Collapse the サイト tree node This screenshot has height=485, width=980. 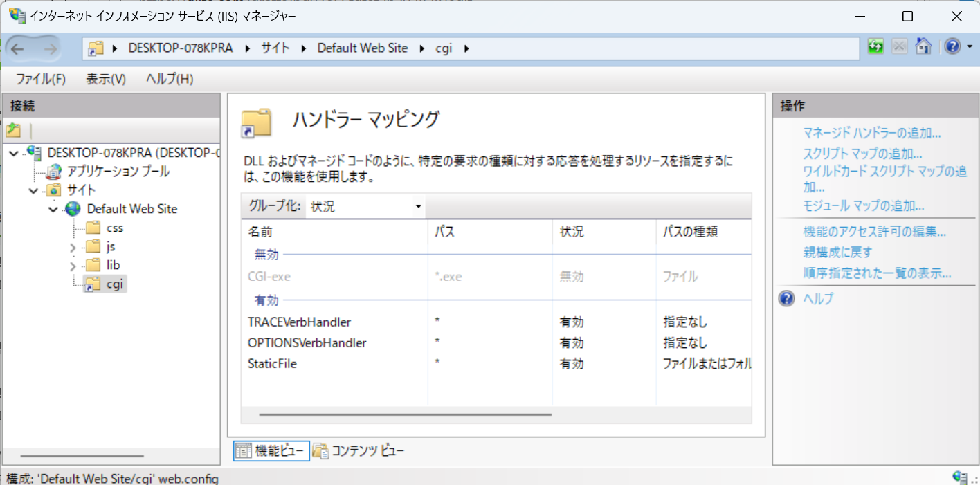tap(34, 190)
